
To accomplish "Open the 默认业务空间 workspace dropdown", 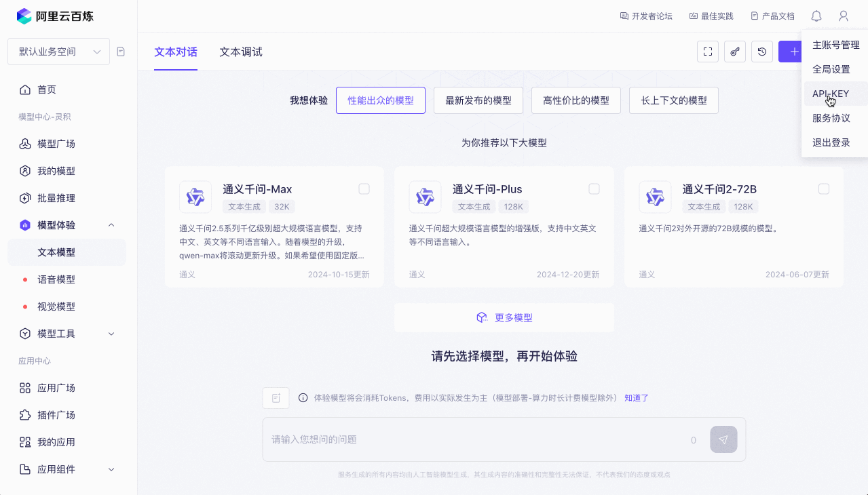I will tap(58, 52).
